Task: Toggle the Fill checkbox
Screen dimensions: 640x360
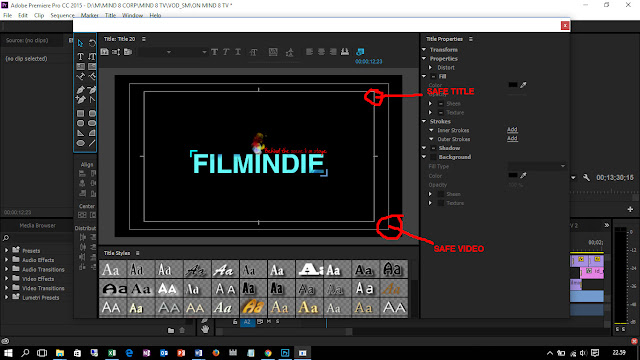Action: pos(433,77)
